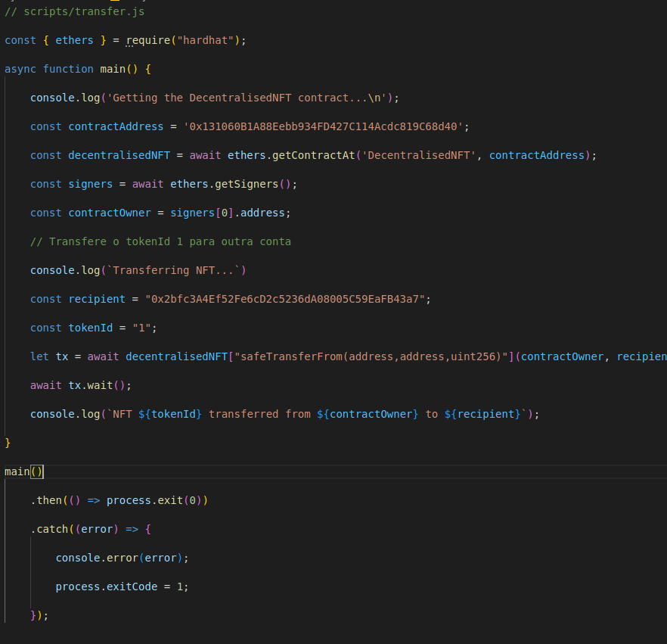Screen dimensions: 667x644
Task: Click the 'Getting the DecentralisedNFT contract' log string
Action: point(250,98)
